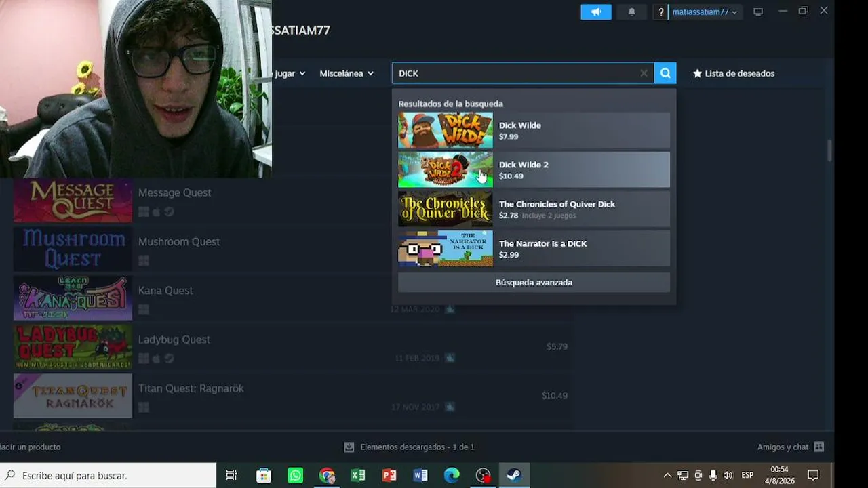Open WhatsApp from the taskbar
Screen dimensions: 868x488
pos(295,475)
